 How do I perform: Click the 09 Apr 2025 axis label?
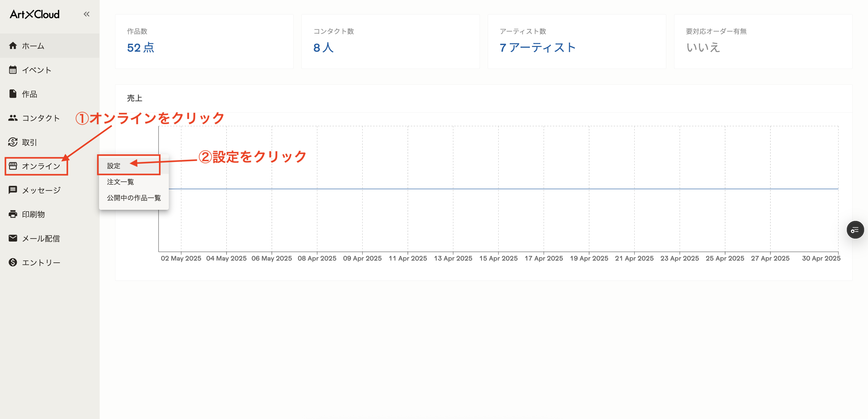[x=362, y=258]
